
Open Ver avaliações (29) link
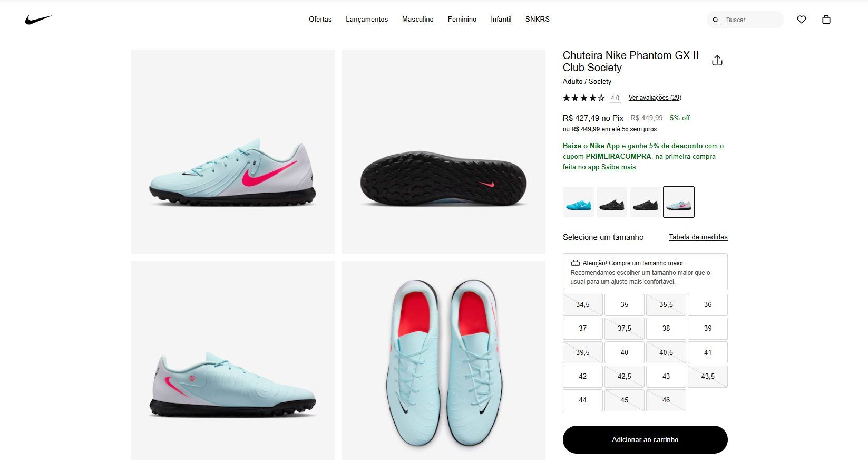coord(655,98)
